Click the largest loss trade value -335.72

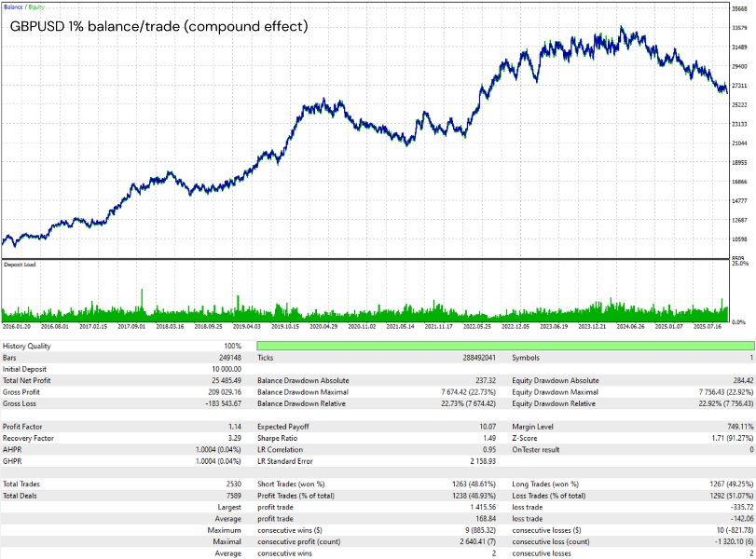742,508
